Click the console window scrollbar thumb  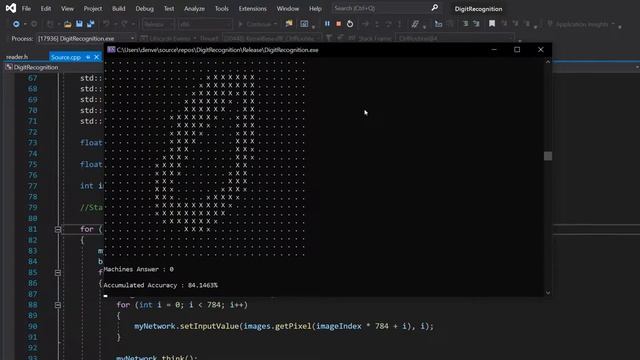coord(548,156)
